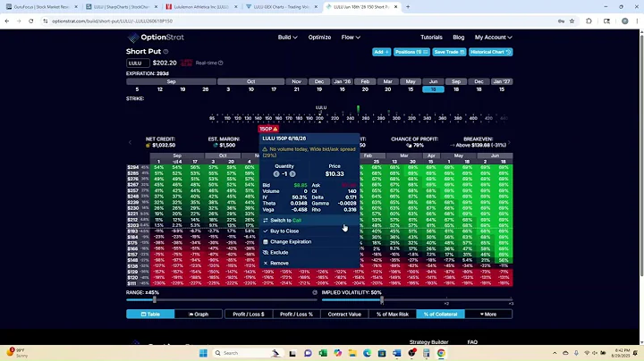Click the Add + button

click(381, 52)
